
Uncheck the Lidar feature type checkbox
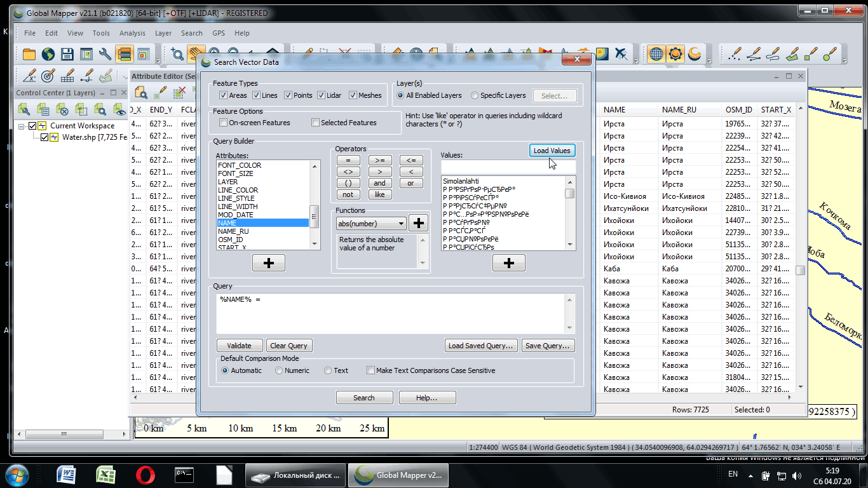pyautogui.click(x=321, y=95)
